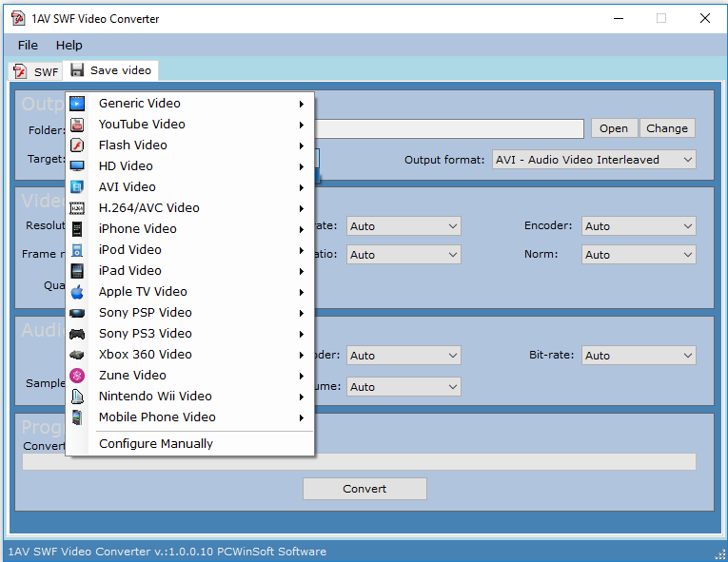Screen dimensions: 728x562
Task: Open the Auto dropdown left of Bit-rate
Action: tap(403, 356)
